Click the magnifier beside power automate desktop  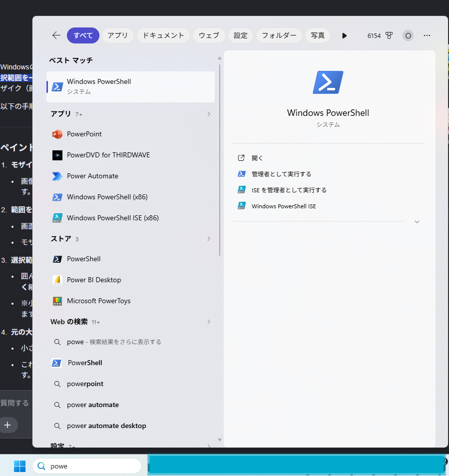tap(57, 426)
